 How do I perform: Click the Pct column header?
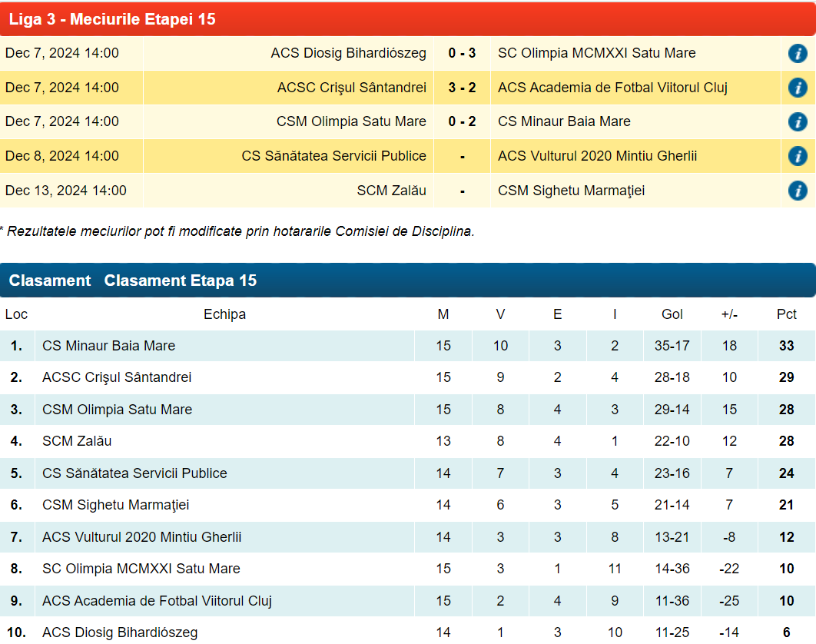tap(786, 314)
